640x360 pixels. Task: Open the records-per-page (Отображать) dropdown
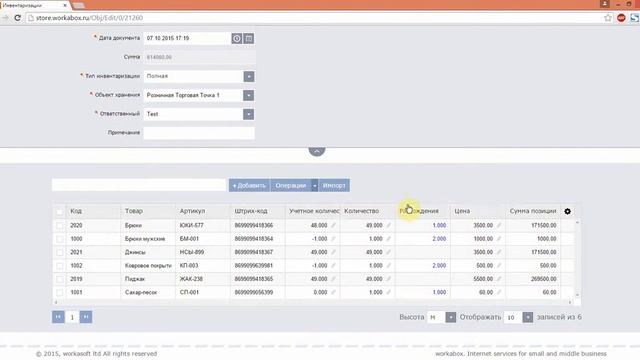[528, 317]
